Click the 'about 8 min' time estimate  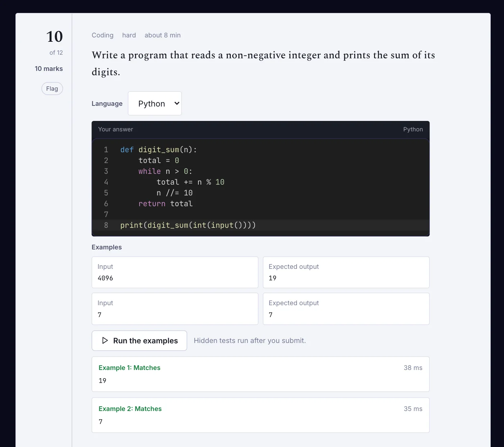[163, 35]
